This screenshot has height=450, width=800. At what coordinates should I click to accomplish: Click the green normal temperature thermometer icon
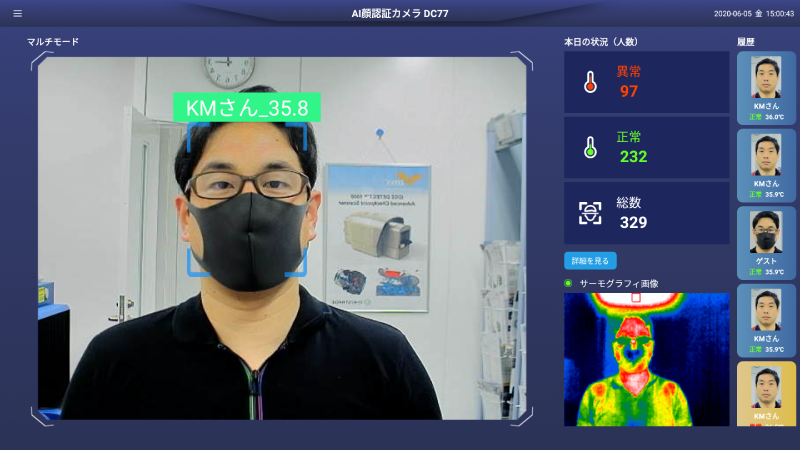click(x=590, y=148)
